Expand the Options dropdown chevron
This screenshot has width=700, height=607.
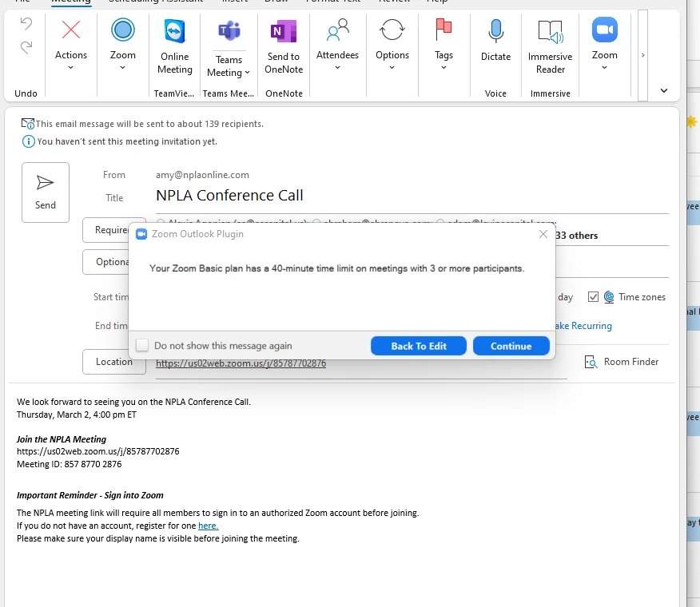tap(392, 68)
